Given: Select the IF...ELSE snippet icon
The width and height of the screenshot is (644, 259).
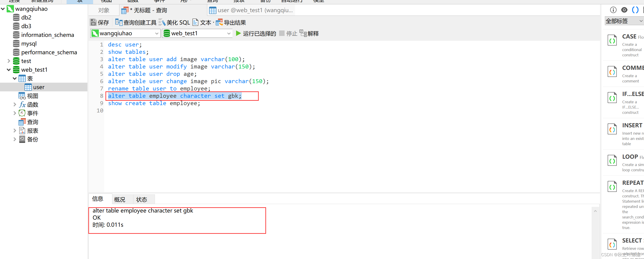Looking at the screenshot, I should pos(612,98).
